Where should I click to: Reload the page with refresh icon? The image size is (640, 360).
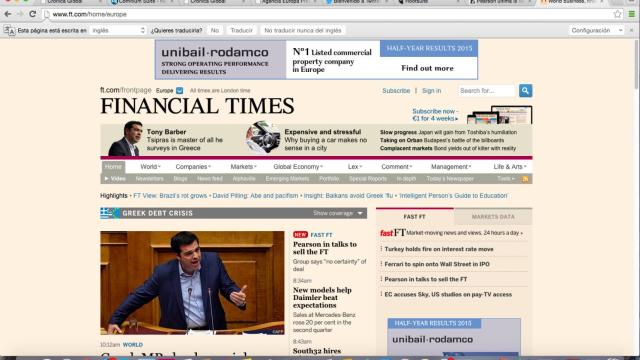click(x=33, y=14)
